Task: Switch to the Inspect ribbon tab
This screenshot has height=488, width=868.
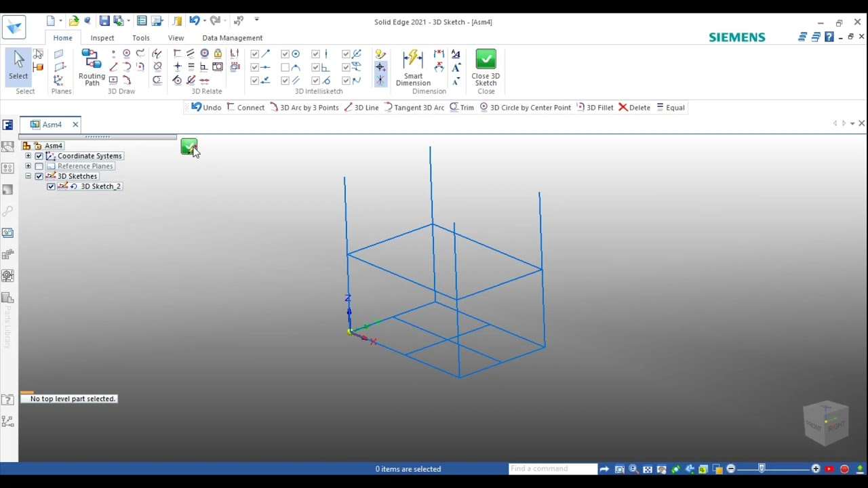Action: click(102, 38)
